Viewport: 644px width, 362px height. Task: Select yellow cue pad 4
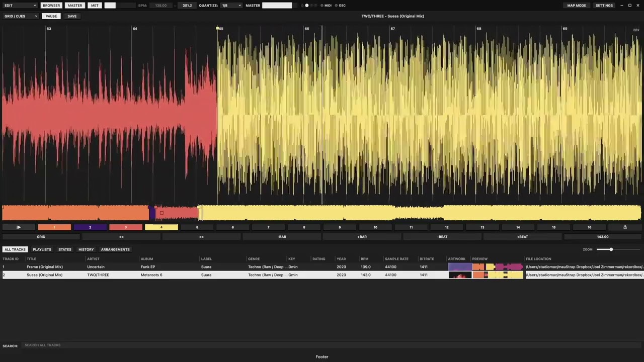(162, 227)
